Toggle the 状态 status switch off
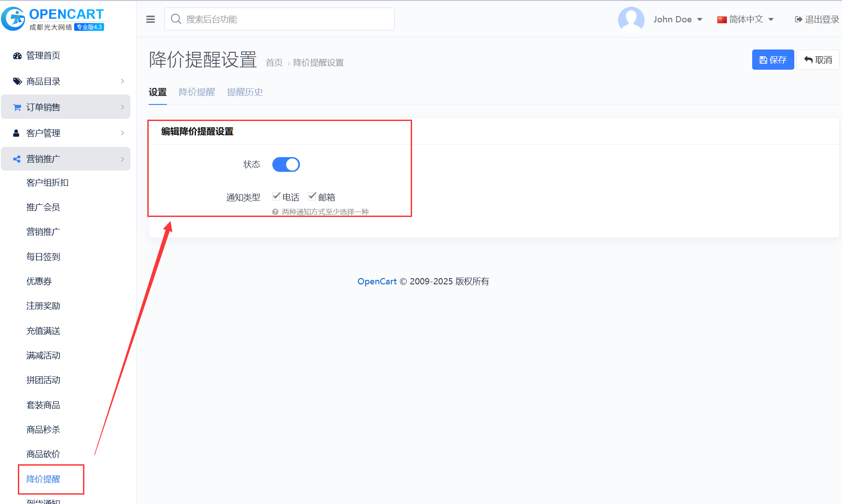The height and width of the screenshot is (504, 842). (x=286, y=165)
